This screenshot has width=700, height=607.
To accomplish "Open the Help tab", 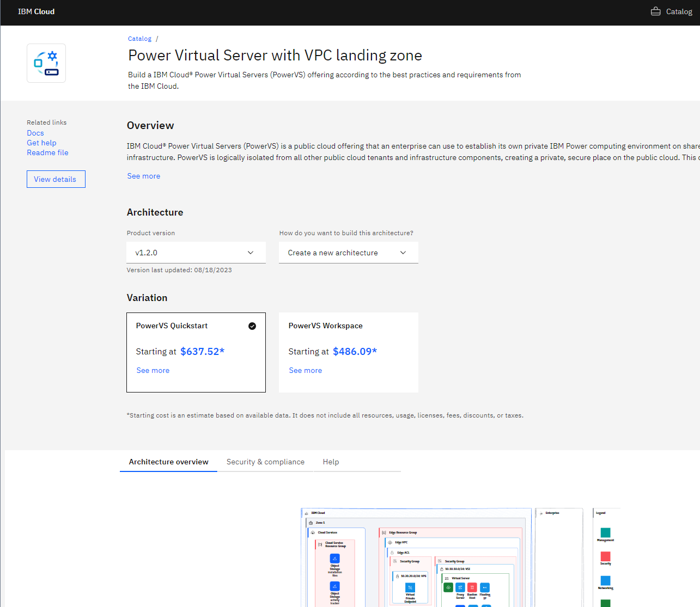I will click(331, 462).
